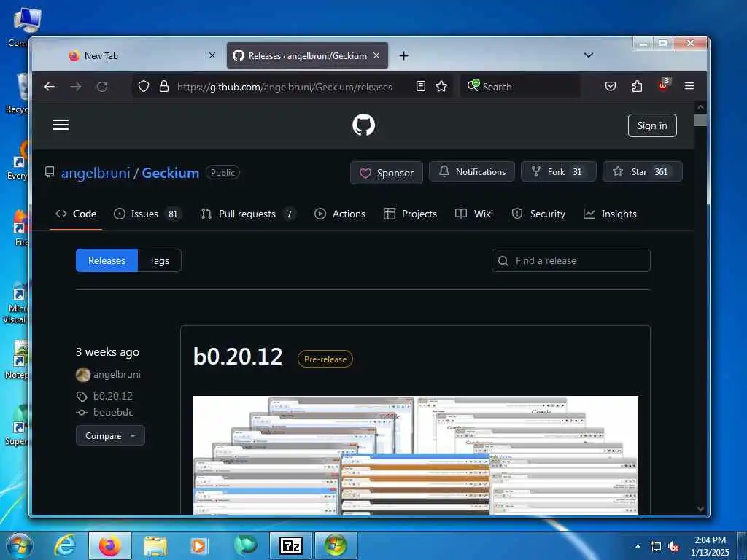Open 7-Zip from the taskbar
Viewport: 747px width, 560px height.
290,545
